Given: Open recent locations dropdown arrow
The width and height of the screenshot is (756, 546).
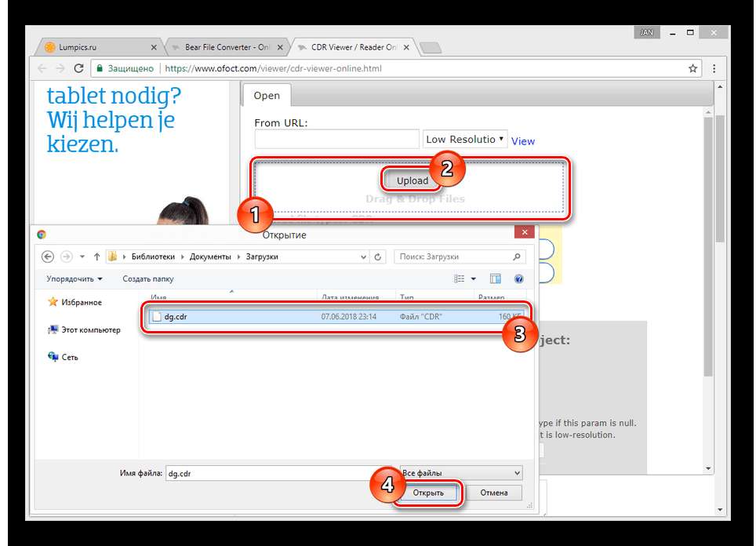Looking at the screenshot, I should [x=82, y=257].
